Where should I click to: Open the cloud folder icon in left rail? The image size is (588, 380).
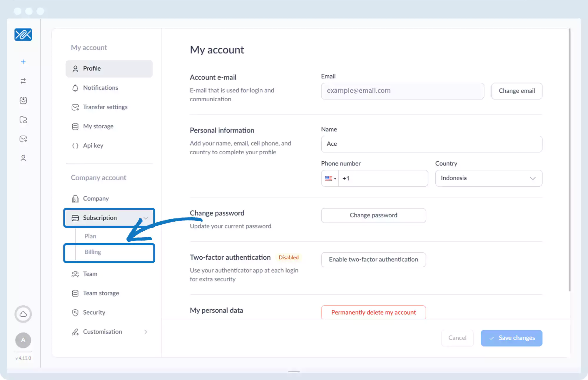pyautogui.click(x=23, y=120)
